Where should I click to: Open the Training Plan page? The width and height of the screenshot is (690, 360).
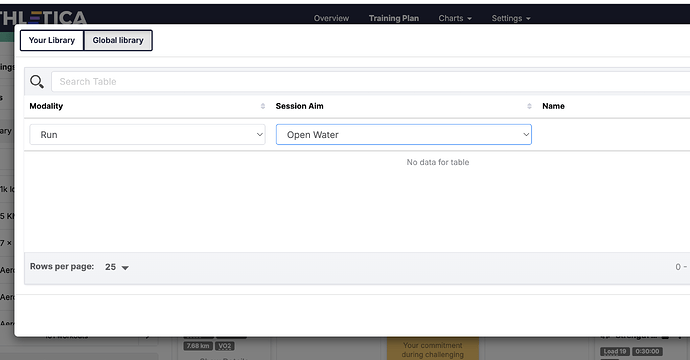pos(394,18)
